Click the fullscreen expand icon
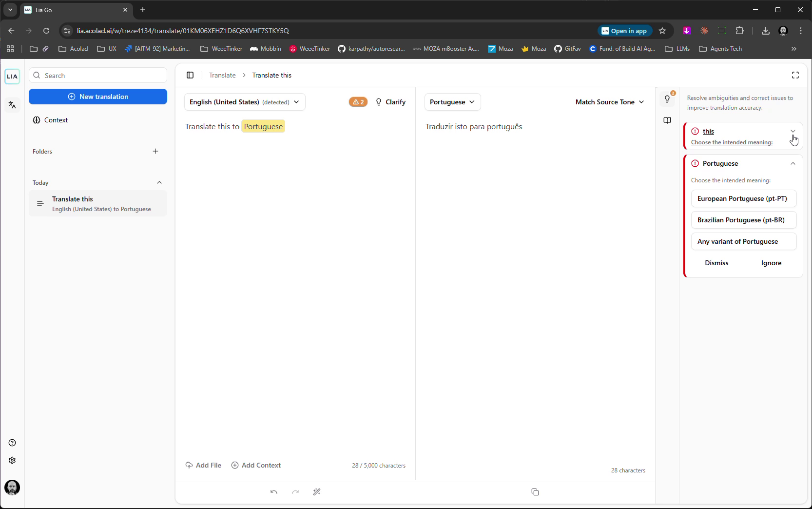The width and height of the screenshot is (812, 509). [795, 75]
